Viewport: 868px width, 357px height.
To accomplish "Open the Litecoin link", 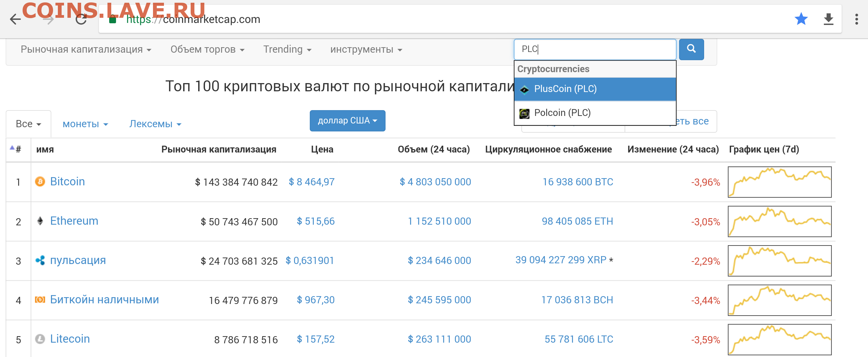I will pyautogui.click(x=70, y=339).
